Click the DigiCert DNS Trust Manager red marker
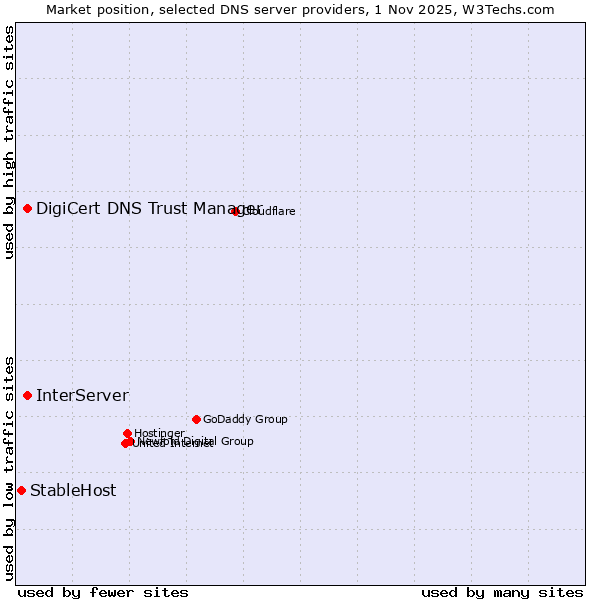 (x=28, y=208)
